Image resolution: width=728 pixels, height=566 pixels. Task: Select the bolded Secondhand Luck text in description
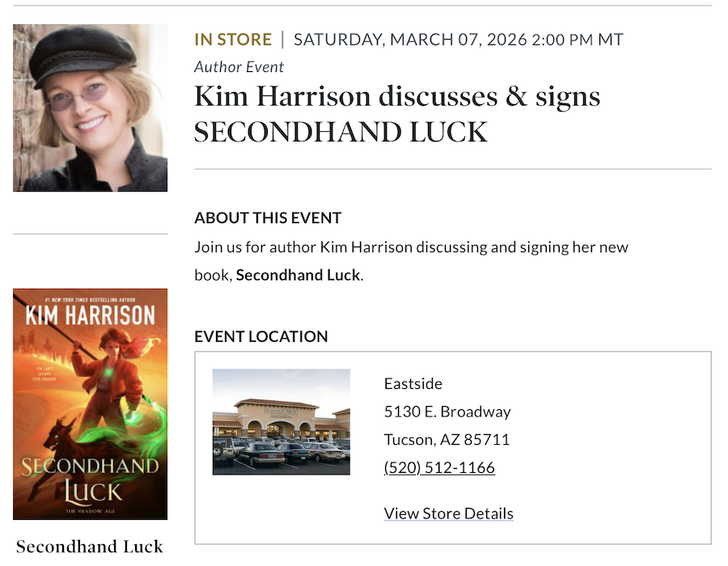[298, 275]
